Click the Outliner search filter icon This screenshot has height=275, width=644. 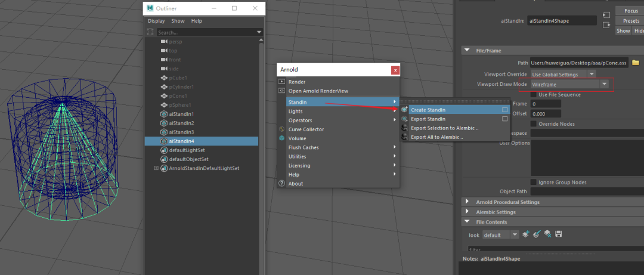point(150,32)
